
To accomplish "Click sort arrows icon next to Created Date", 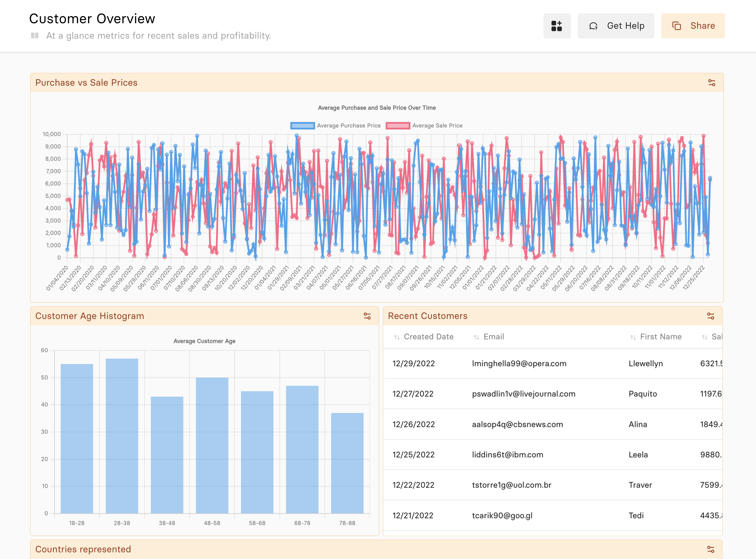I will coord(397,337).
